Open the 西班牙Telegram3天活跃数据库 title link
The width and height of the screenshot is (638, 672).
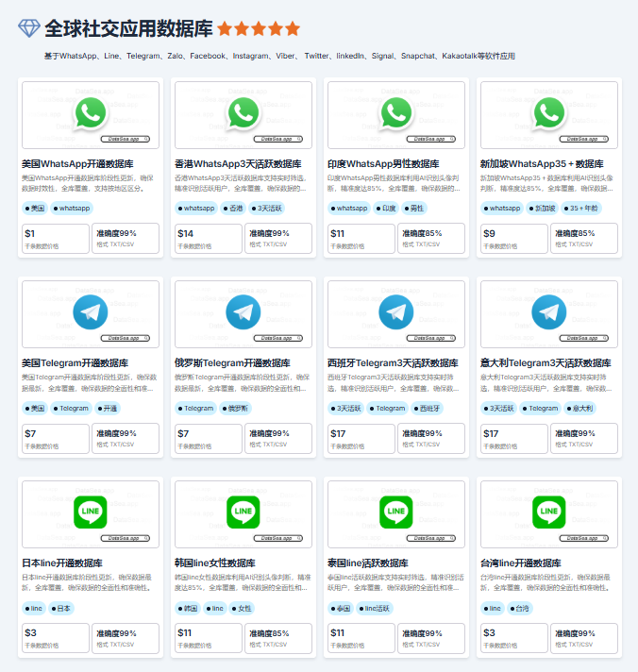point(393,363)
